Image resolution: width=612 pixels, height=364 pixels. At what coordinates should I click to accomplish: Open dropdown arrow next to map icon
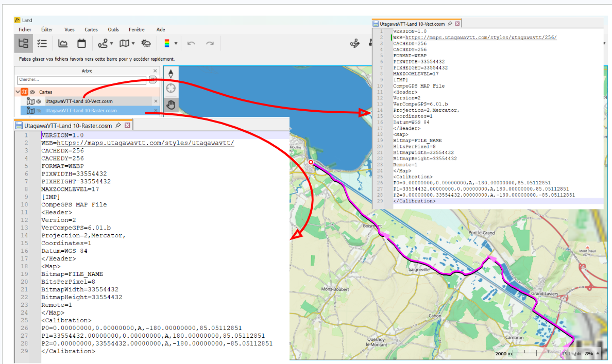coord(133,43)
